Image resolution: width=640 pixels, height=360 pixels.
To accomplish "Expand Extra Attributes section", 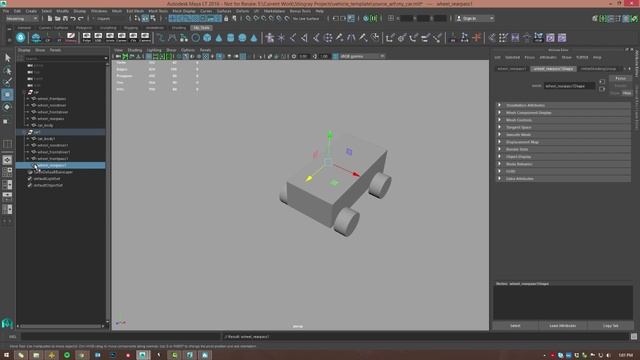I will coord(563,179).
